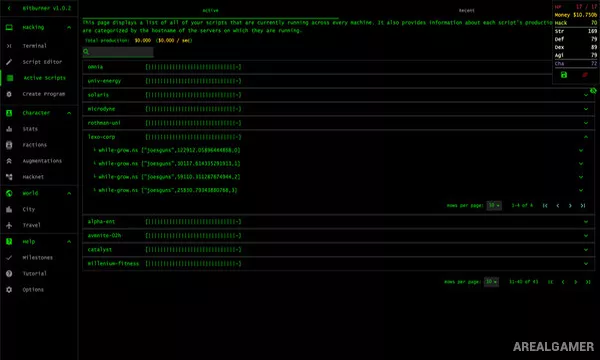This screenshot has height=360, width=600.
Task: Click the Stats bar chart icon
Action: (9, 129)
